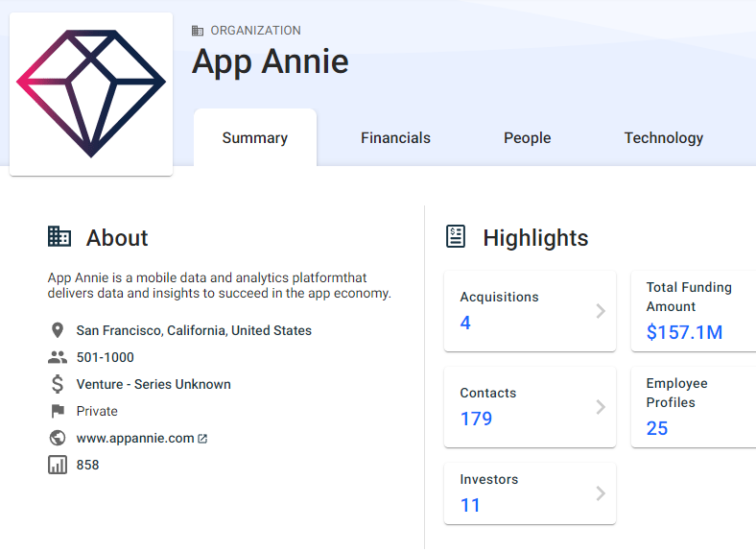Open the People tab
756x552 pixels.
tap(527, 138)
